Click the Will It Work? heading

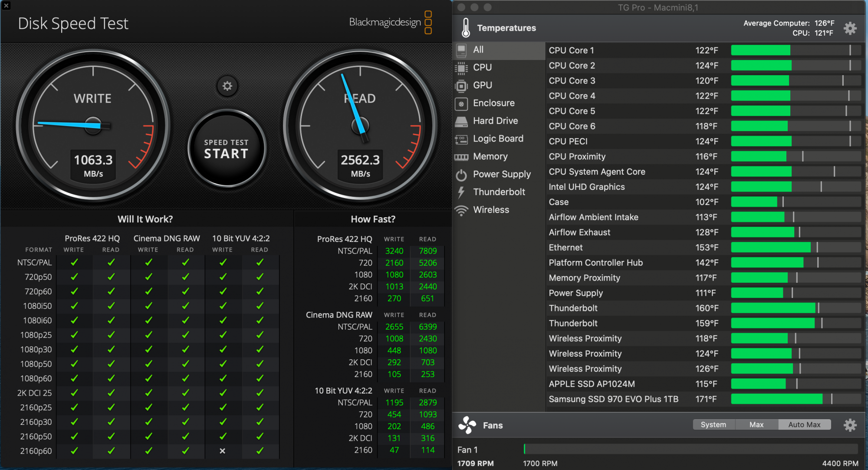[145, 219]
